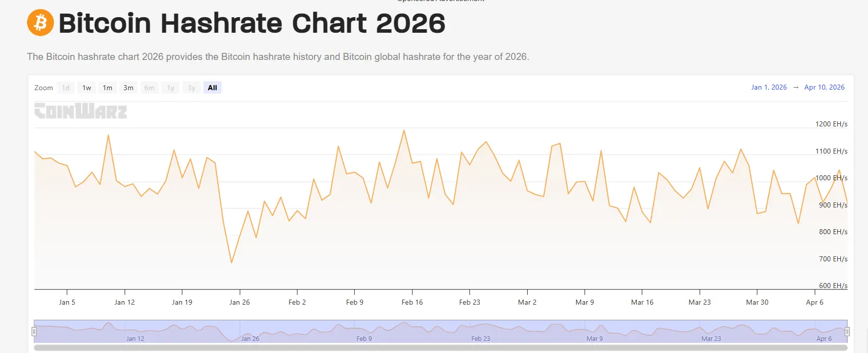Screen dimensions: 868x353
Task: Click the CoinWarz watermark logo
Action: pyautogui.click(x=81, y=111)
